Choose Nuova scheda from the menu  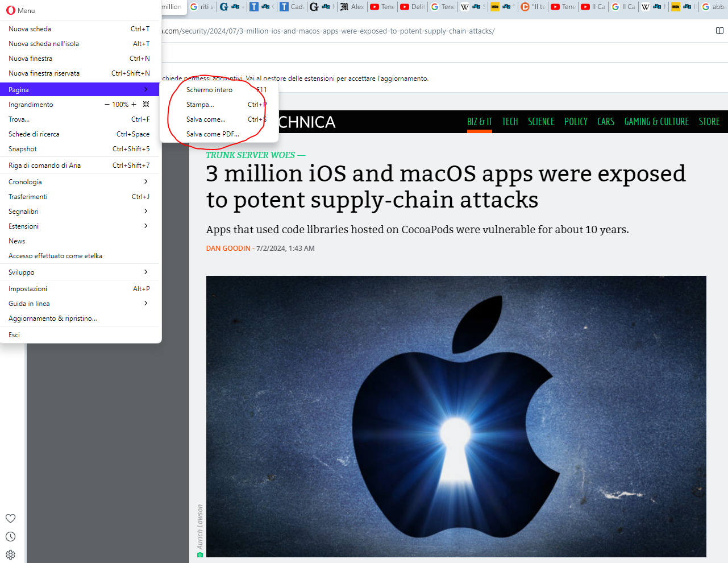[80, 29]
